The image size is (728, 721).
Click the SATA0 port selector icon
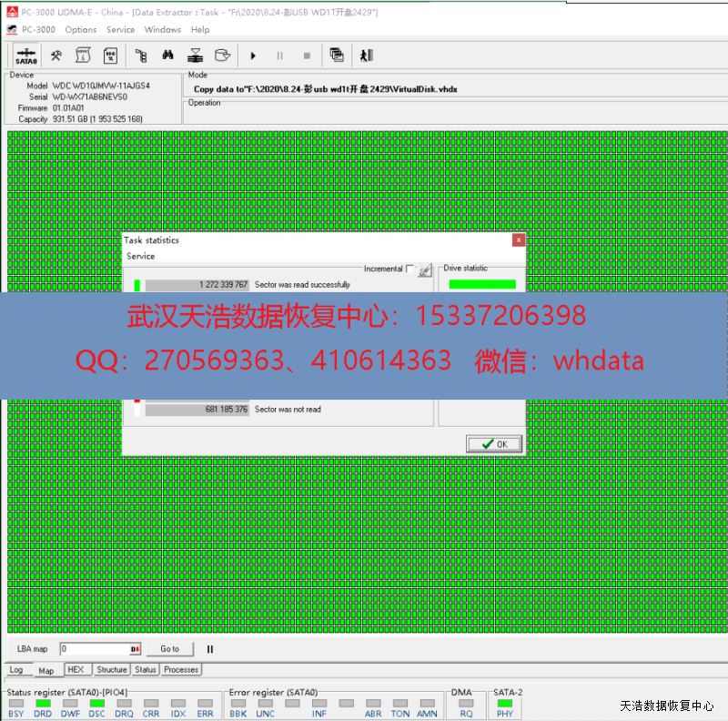[26, 56]
